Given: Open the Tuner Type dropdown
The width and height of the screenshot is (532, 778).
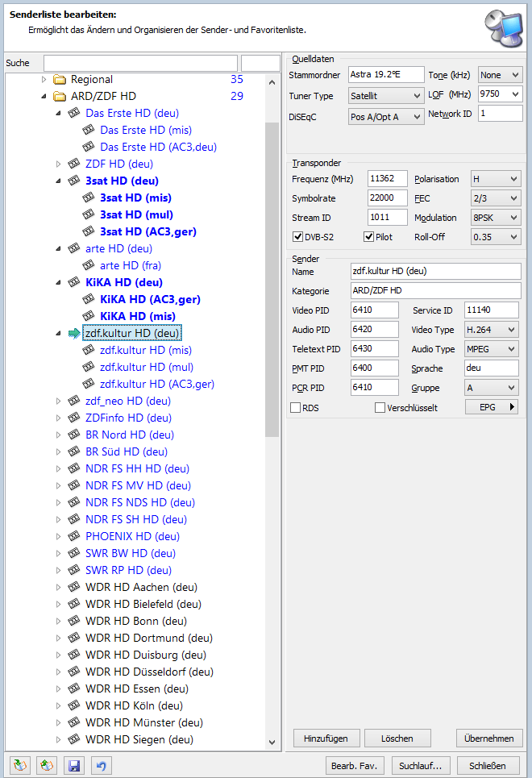Looking at the screenshot, I should [386, 96].
